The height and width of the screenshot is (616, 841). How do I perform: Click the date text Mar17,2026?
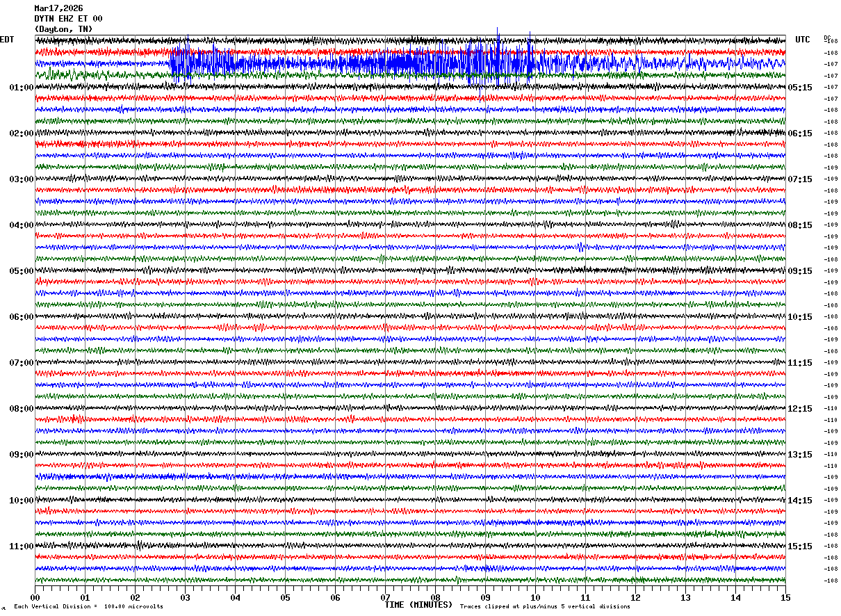58,8
